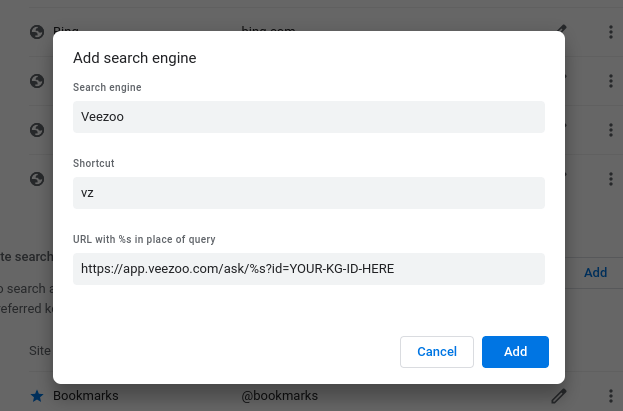
Task: Click the Bookmarks star icon
Action: (x=37, y=396)
